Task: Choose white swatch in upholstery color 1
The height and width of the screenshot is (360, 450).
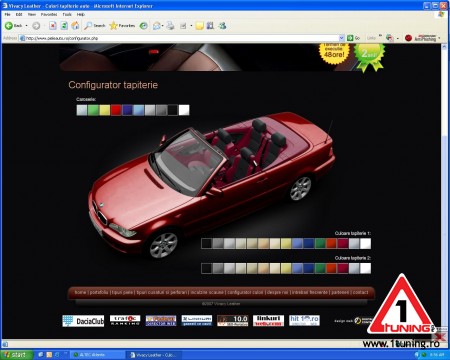Action: point(365,244)
